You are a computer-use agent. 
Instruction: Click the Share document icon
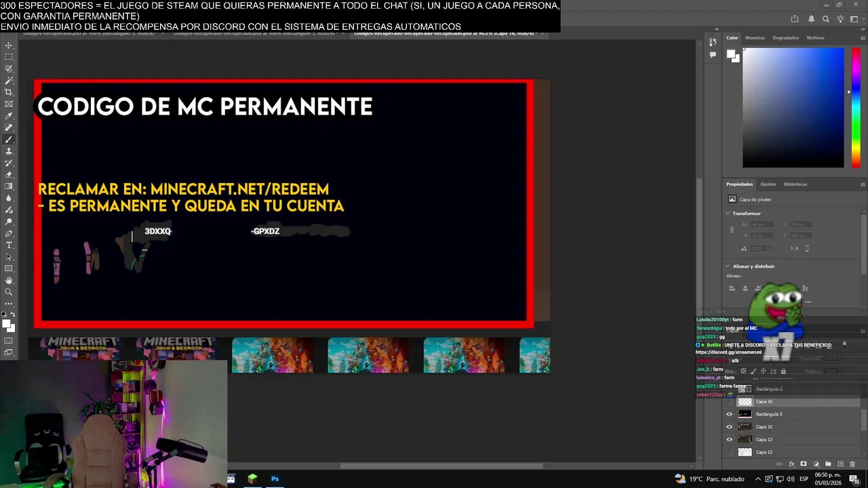coord(795,19)
